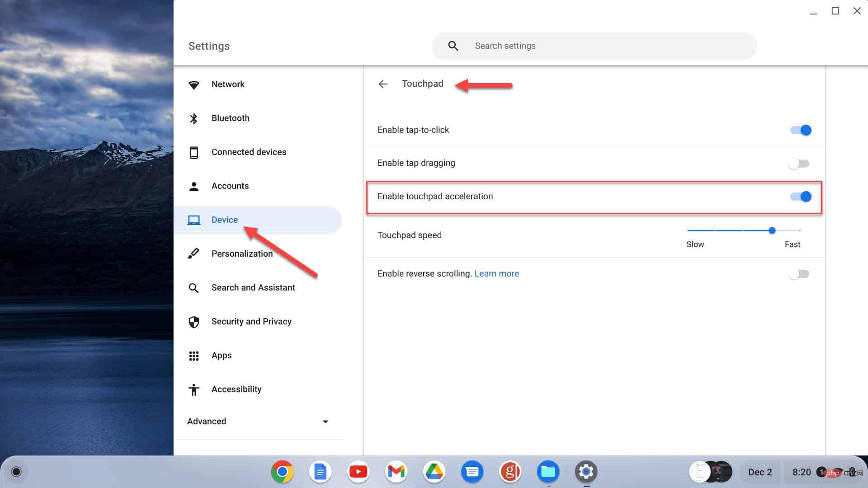Open Gmail from taskbar
This screenshot has width=868, height=488.
click(396, 472)
